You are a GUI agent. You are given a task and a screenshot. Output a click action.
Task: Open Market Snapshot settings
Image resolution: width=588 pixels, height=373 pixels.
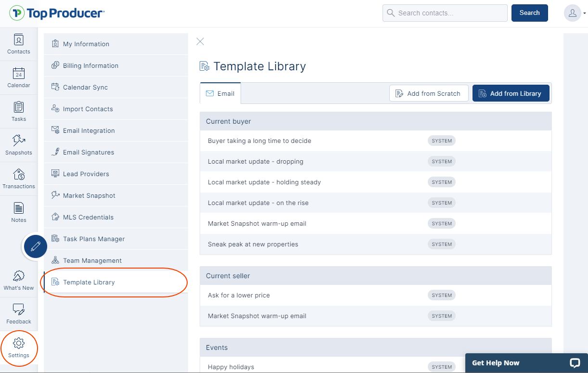(116, 195)
